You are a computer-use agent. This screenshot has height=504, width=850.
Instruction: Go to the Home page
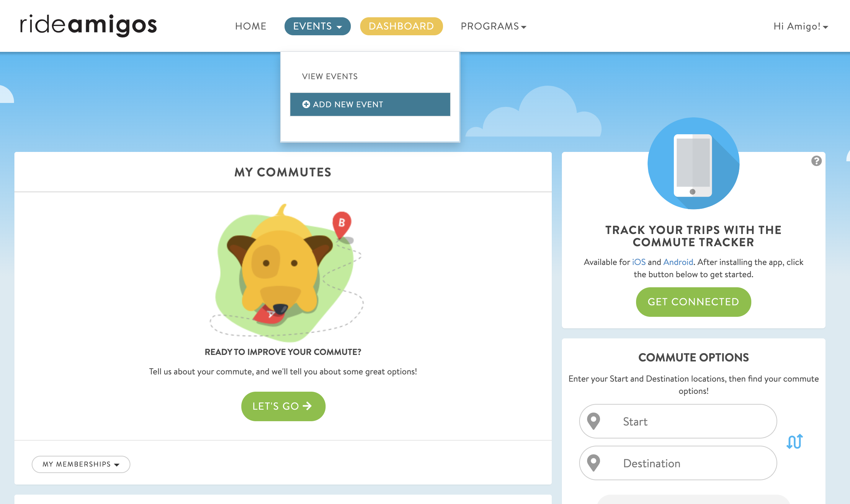click(251, 26)
